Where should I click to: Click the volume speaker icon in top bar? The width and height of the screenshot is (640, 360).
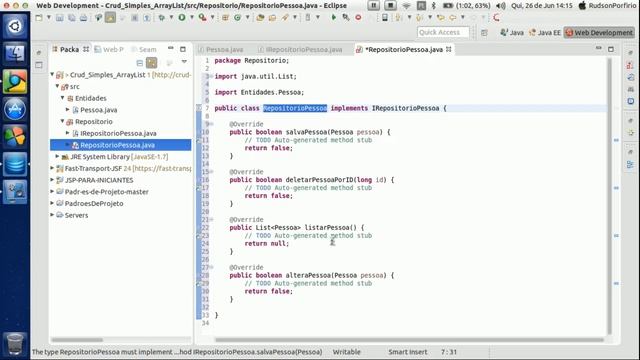point(501,5)
